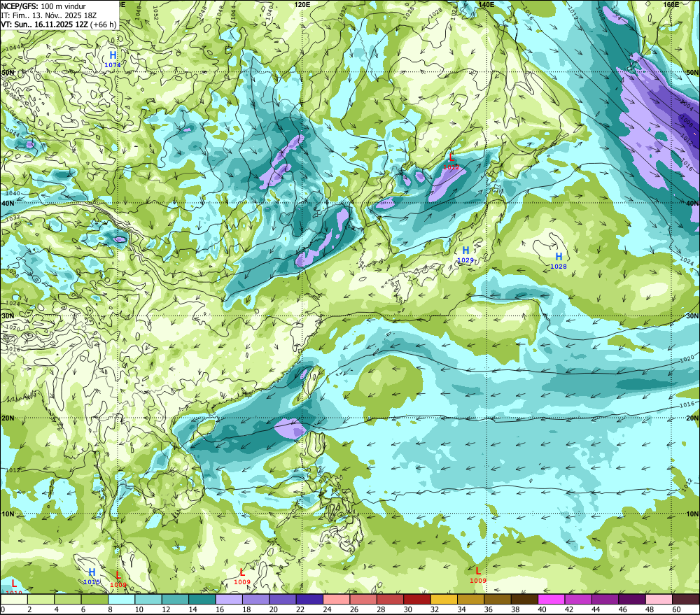Click the legend value '40' label
This screenshot has width=700, height=615.
point(542,609)
